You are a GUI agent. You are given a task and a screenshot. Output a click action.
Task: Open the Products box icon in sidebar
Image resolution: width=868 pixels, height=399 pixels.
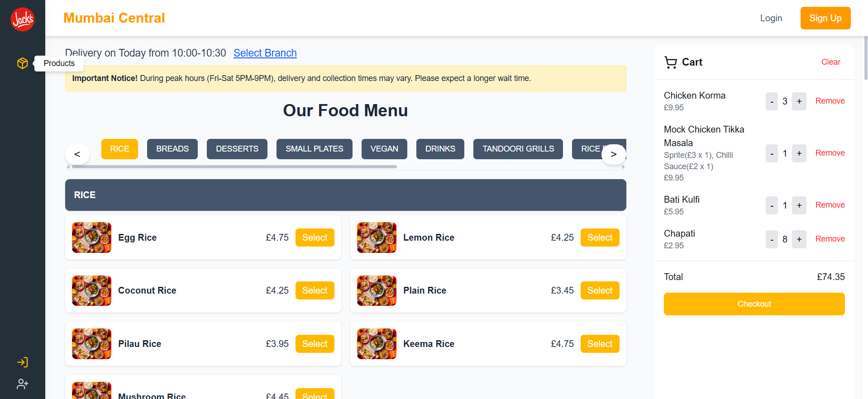(x=23, y=63)
